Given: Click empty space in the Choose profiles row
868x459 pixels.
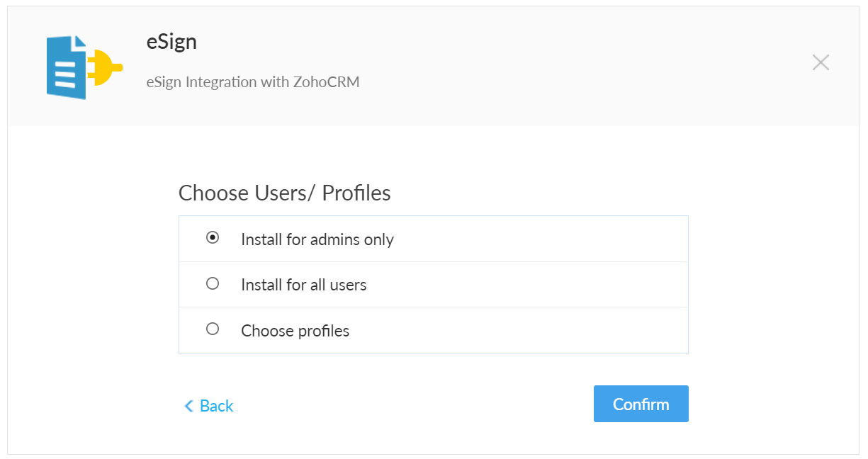Looking at the screenshot, I should click(x=539, y=331).
